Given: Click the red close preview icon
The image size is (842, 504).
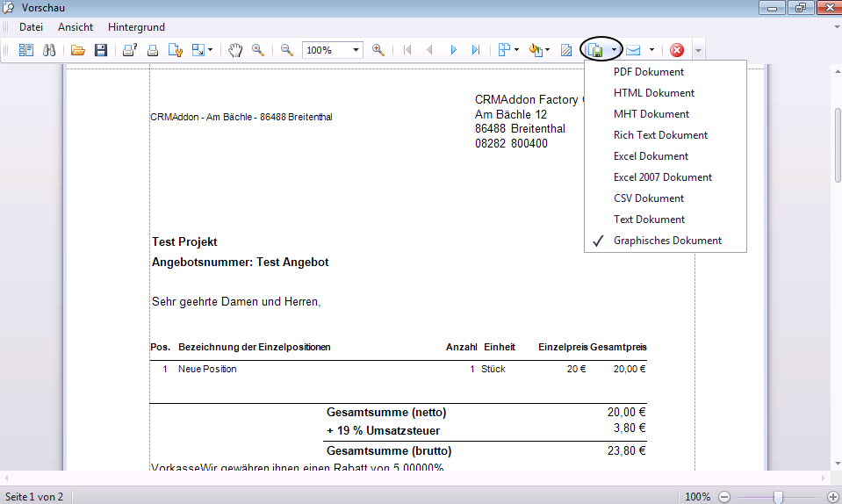Looking at the screenshot, I should pyautogui.click(x=677, y=50).
